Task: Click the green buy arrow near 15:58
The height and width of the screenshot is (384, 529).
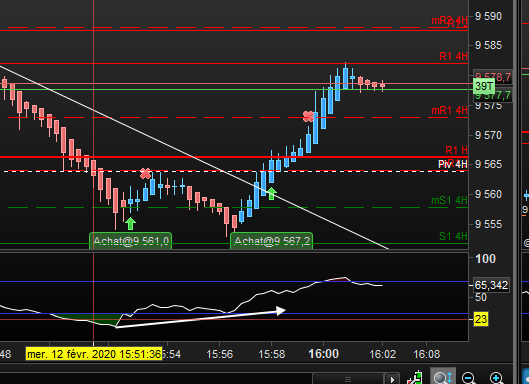Action: pyautogui.click(x=272, y=194)
